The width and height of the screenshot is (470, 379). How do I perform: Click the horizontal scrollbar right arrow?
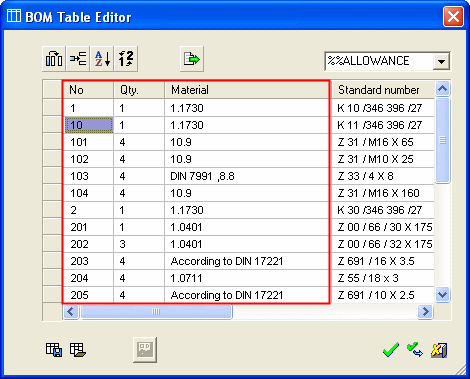[425, 312]
